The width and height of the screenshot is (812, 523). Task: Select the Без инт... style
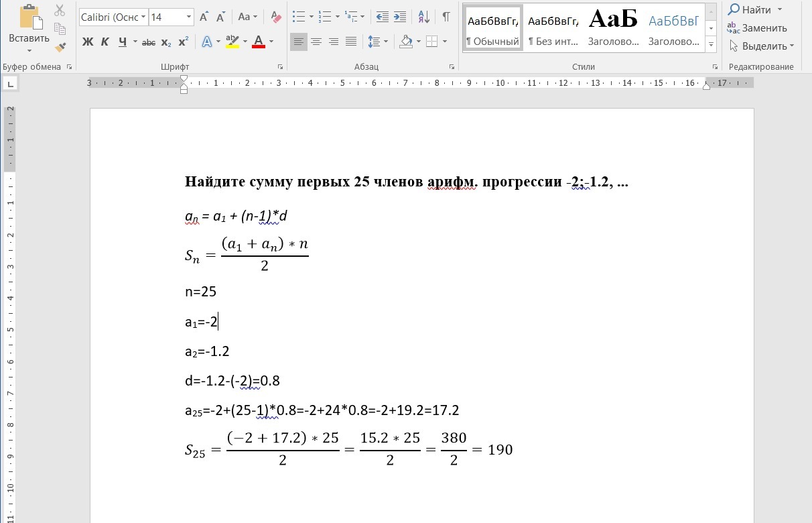click(x=553, y=28)
